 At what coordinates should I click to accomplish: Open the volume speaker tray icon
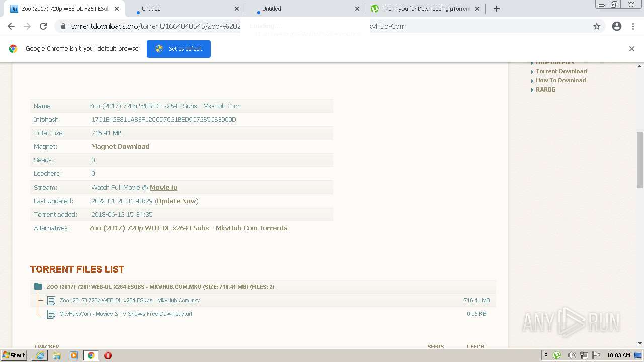[572, 355]
